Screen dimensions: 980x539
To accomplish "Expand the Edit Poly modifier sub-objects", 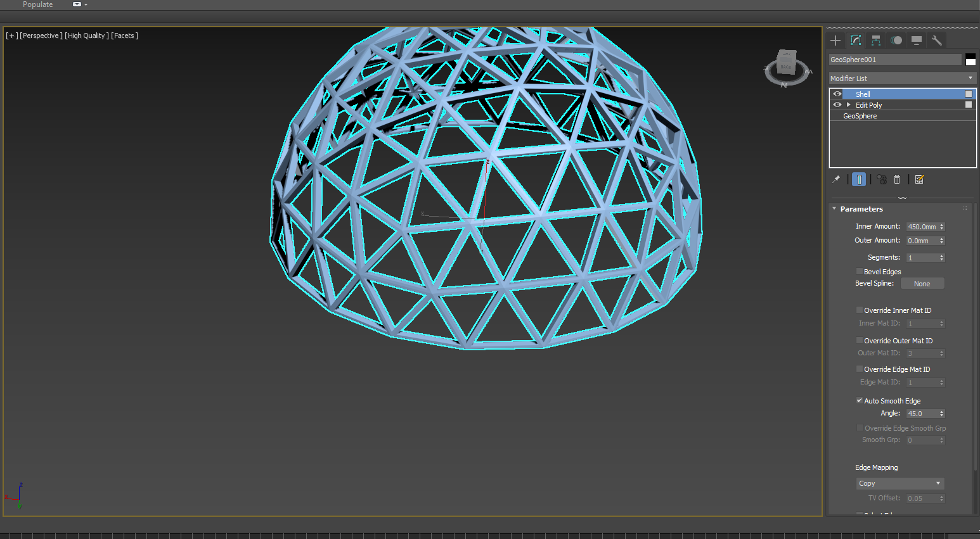I will coord(848,105).
